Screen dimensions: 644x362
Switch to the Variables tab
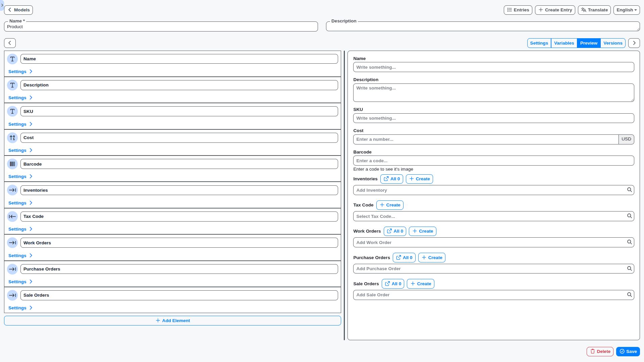[x=564, y=43]
